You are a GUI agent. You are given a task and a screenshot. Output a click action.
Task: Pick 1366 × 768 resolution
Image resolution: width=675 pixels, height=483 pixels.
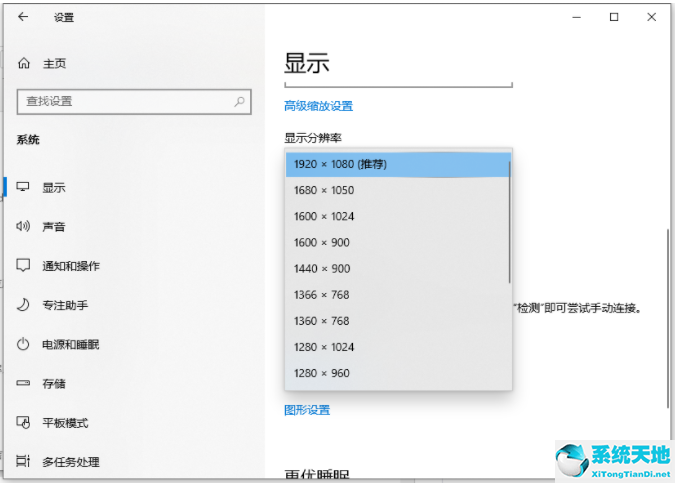point(398,295)
